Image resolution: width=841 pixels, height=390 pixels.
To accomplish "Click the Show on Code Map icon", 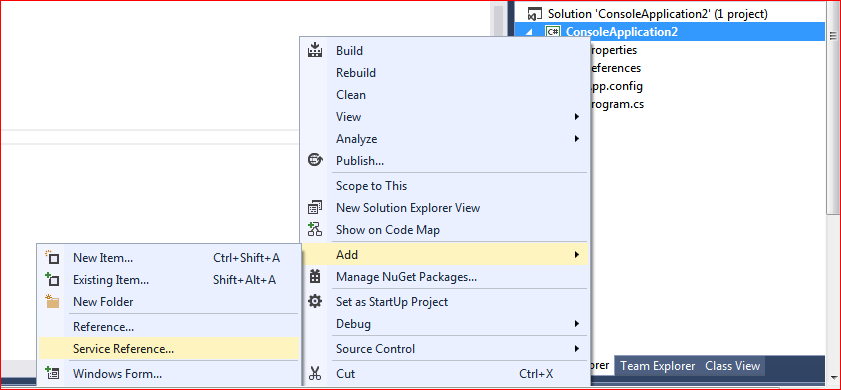I will [315, 230].
